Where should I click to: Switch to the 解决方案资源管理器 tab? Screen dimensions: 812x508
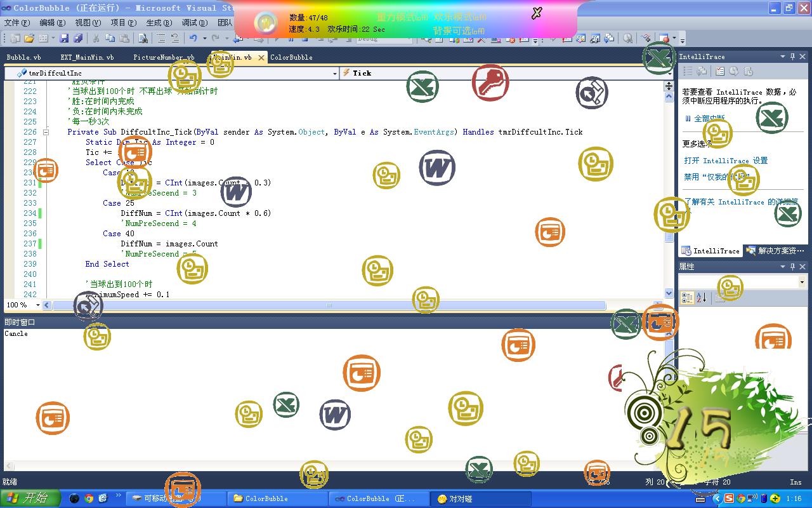pos(775,251)
